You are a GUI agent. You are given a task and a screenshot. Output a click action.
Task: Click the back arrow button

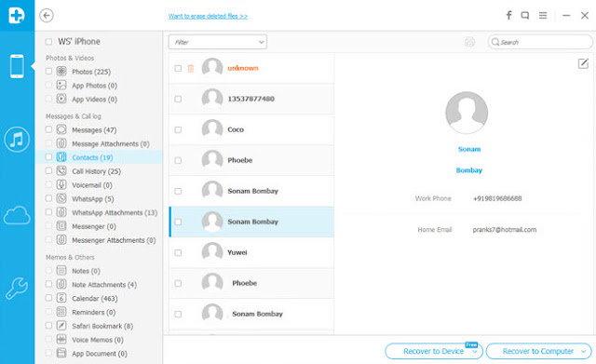[47, 16]
